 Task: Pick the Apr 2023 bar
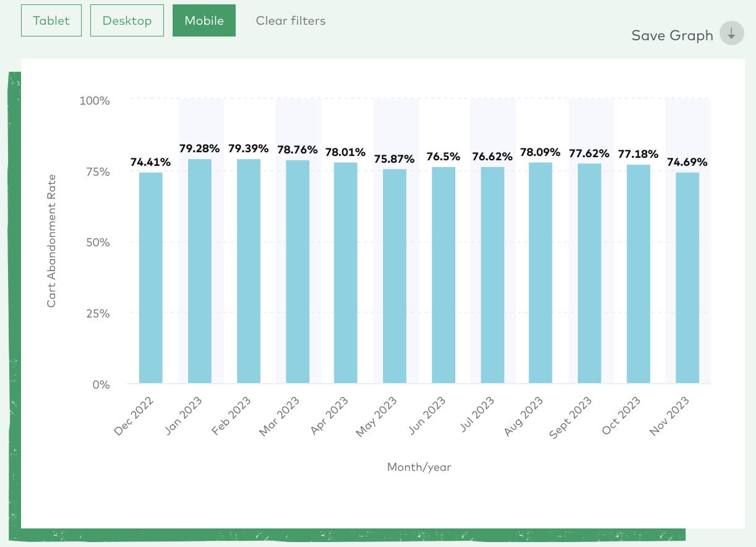click(345, 273)
